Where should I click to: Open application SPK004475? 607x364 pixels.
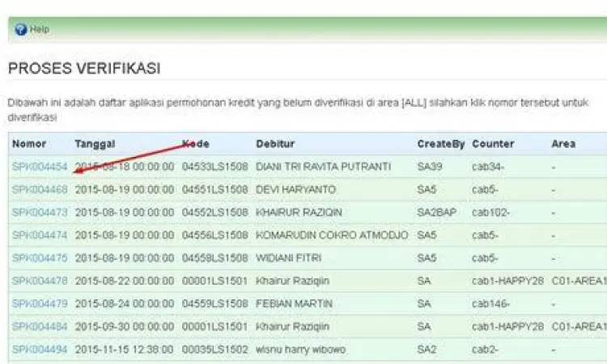[x=40, y=258]
